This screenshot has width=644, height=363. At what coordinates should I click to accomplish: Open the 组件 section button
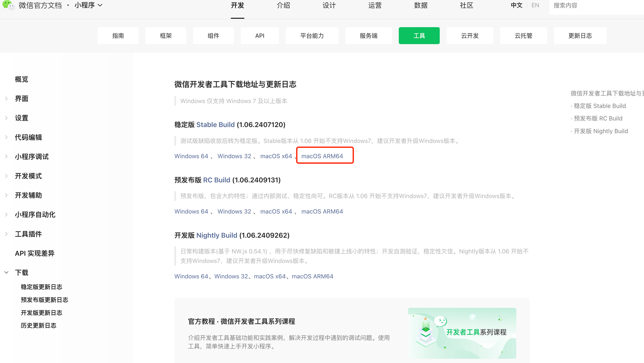pyautogui.click(x=213, y=36)
